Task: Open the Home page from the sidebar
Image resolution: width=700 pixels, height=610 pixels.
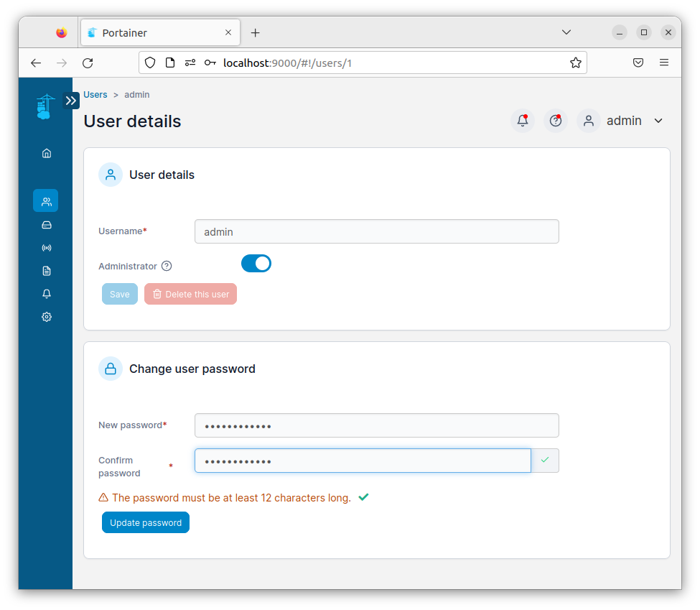Action: coord(46,153)
